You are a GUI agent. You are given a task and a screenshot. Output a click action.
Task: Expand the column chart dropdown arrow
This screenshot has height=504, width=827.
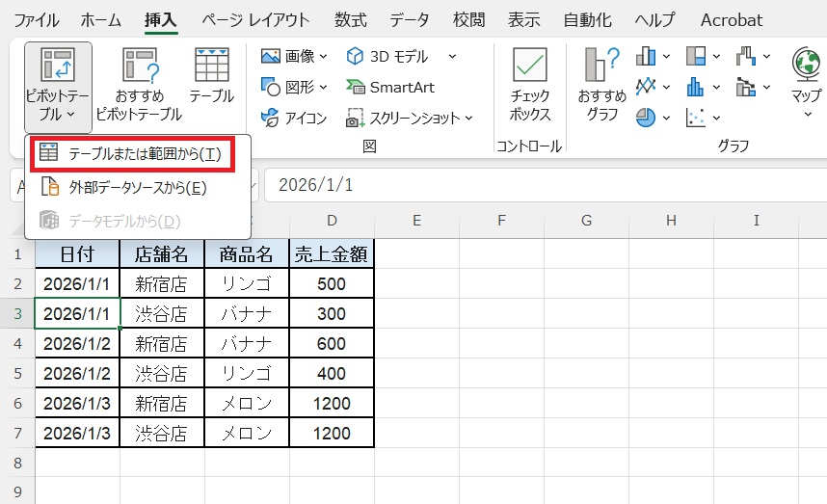(666, 57)
